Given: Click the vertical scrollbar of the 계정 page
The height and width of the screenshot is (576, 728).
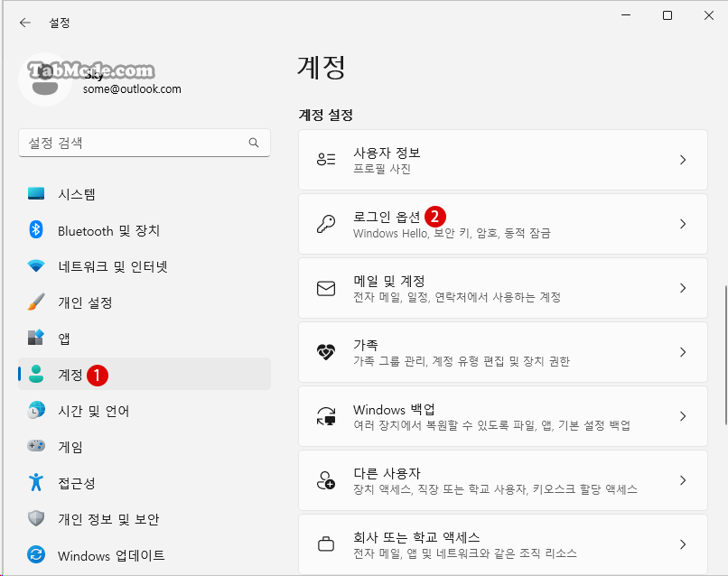Looking at the screenshot, I should click(x=725, y=355).
